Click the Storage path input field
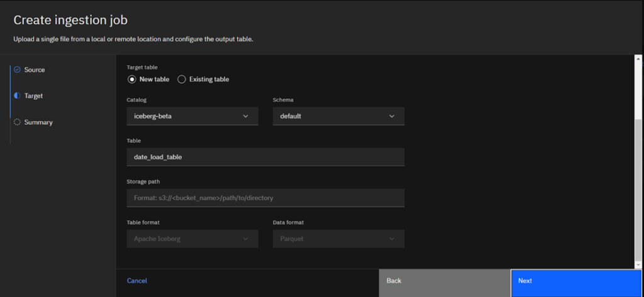The height and width of the screenshot is (297, 644). coord(266,198)
